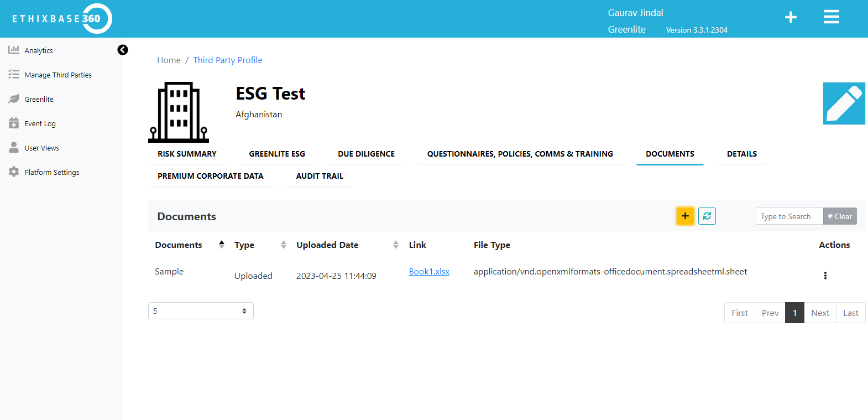Click the Greenlite leaf icon
Image resolution: width=868 pixels, height=420 pixels.
[14, 98]
